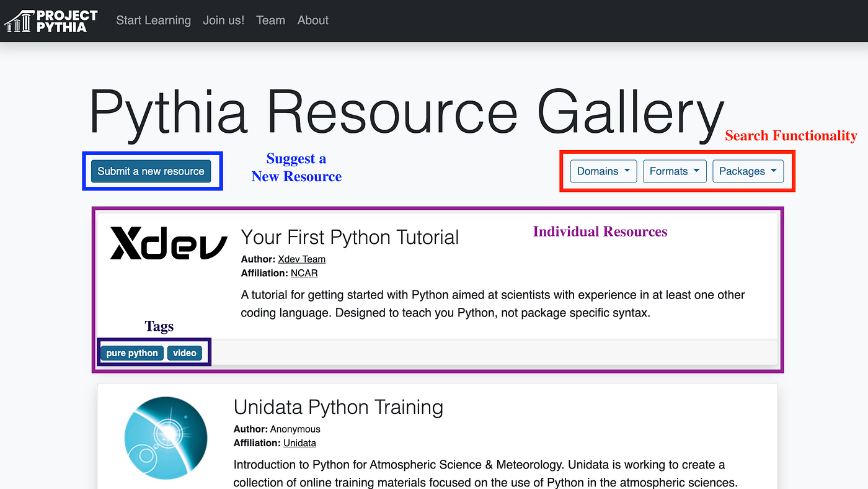Open the Domains filter dropdown
The height and width of the screenshot is (489, 868).
pyautogui.click(x=603, y=171)
